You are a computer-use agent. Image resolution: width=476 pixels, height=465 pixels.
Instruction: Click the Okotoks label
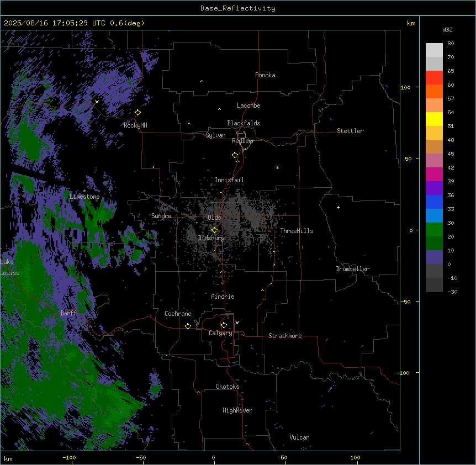coord(228,387)
